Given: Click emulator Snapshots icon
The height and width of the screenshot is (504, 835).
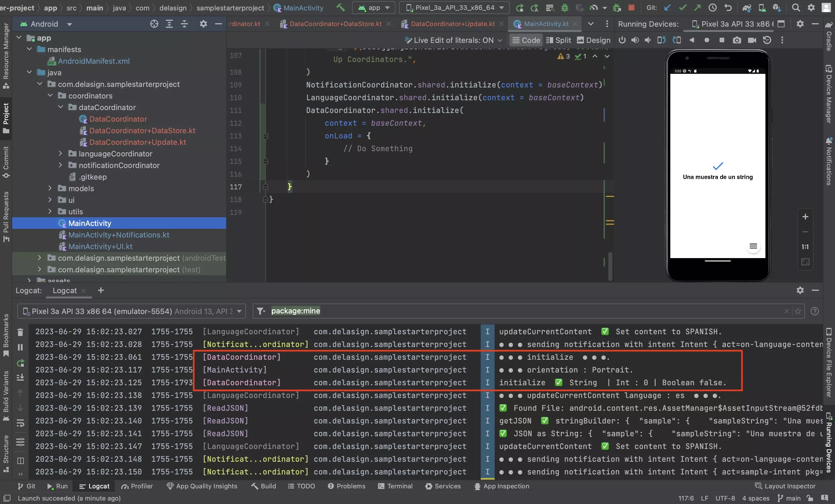Looking at the screenshot, I should (x=767, y=40).
